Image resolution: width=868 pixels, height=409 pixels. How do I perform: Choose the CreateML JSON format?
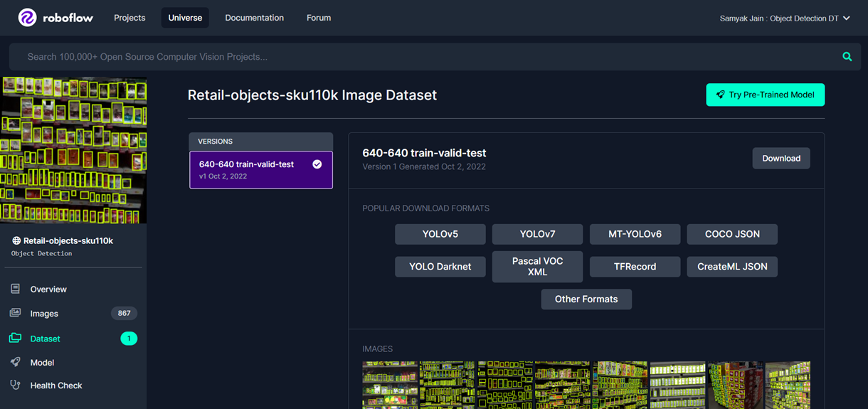coord(732,267)
